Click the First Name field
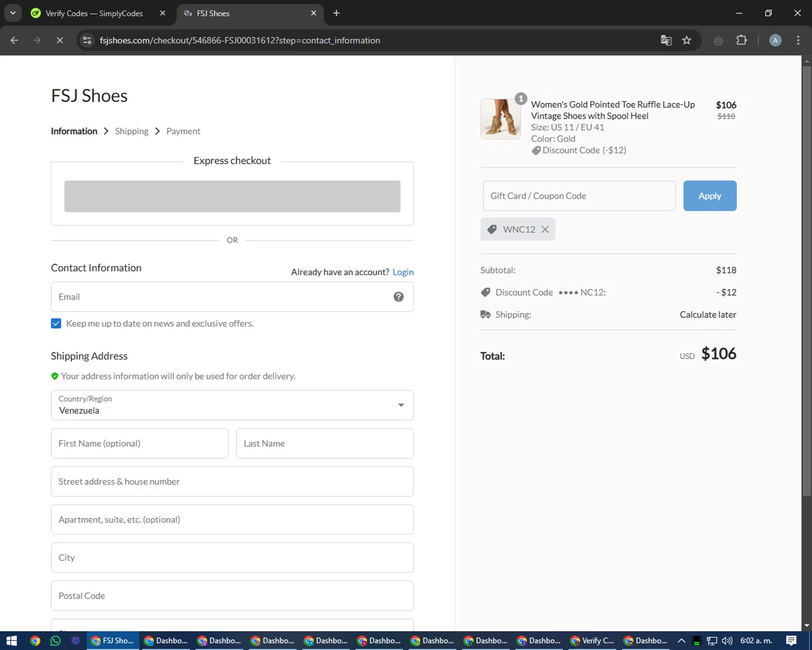Screen dimensions: 812x650 pos(140,444)
